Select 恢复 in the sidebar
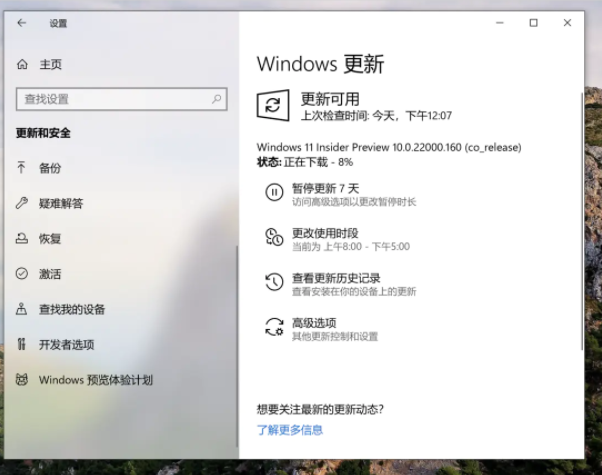The width and height of the screenshot is (602, 475). pyautogui.click(x=50, y=238)
